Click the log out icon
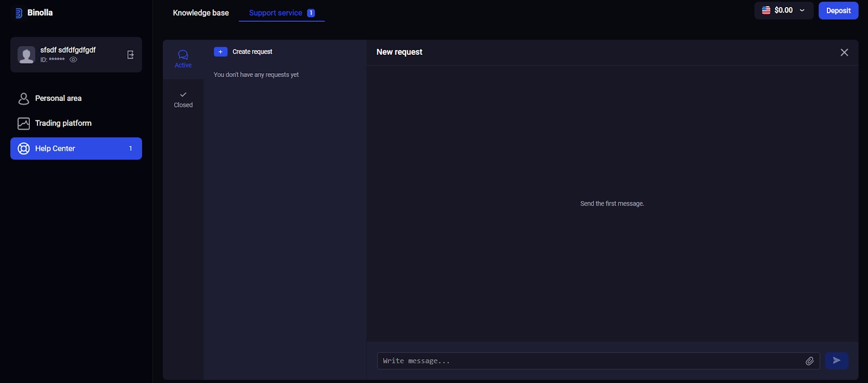This screenshot has width=868, height=383. (x=130, y=55)
